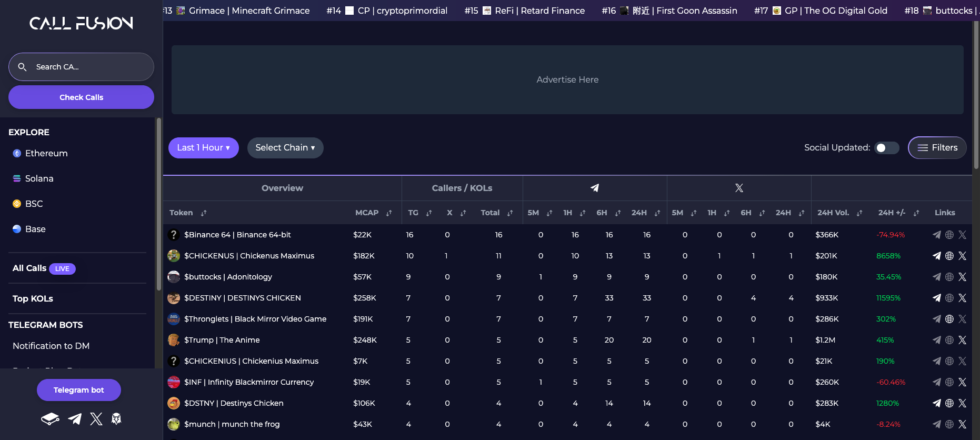Image resolution: width=980 pixels, height=440 pixels.
Task: Open Telegram link for $munch row
Action: coord(936,424)
